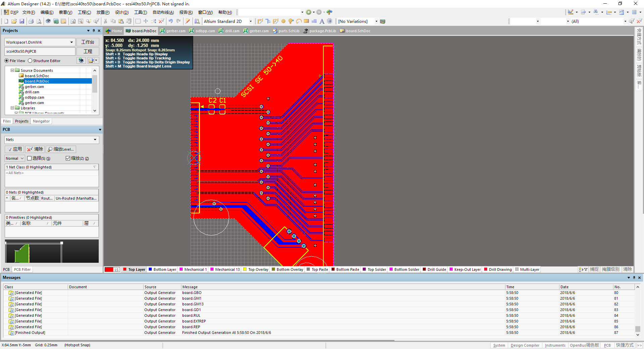This screenshot has width=644, height=349.
Task: Click the Open document folder icon
Action: click(x=14, y=21)
